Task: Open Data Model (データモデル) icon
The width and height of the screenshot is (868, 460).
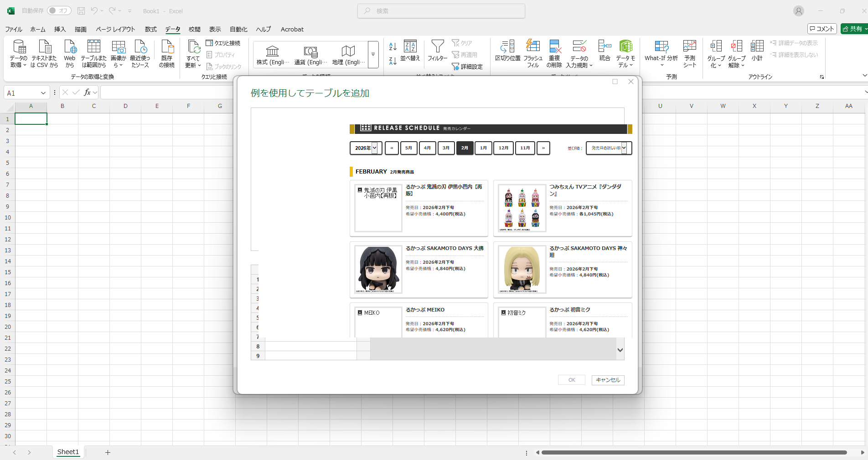Action: tap(625, 54)
